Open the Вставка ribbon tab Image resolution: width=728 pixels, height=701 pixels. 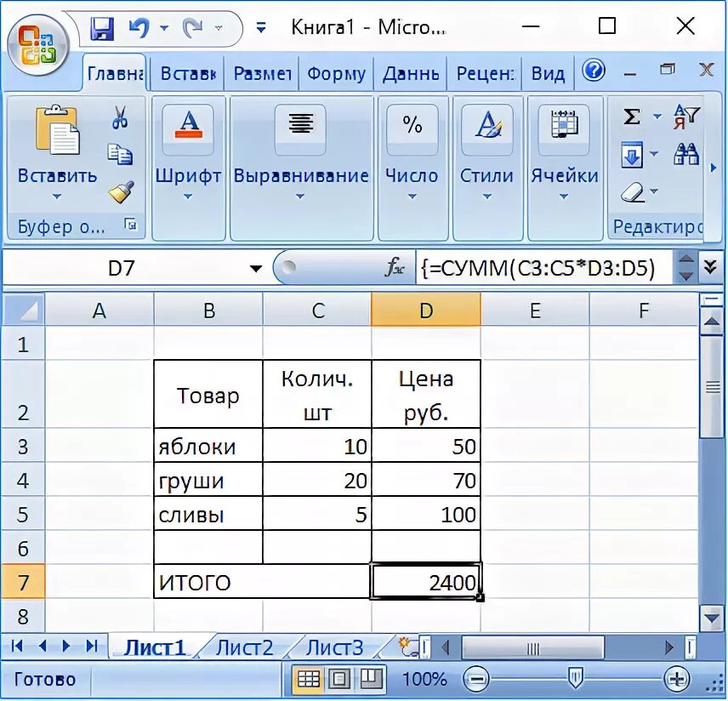coord(187,73)
